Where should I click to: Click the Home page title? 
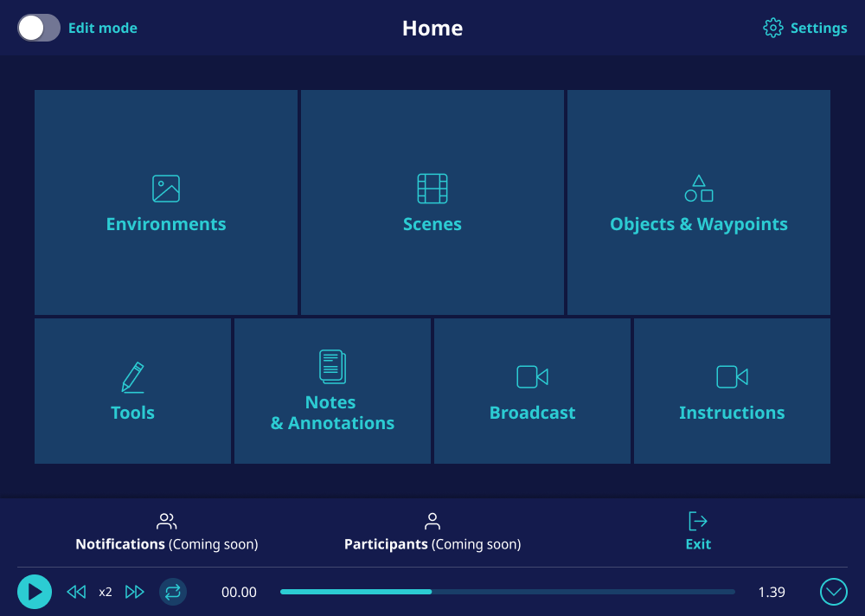click(432, 29)
